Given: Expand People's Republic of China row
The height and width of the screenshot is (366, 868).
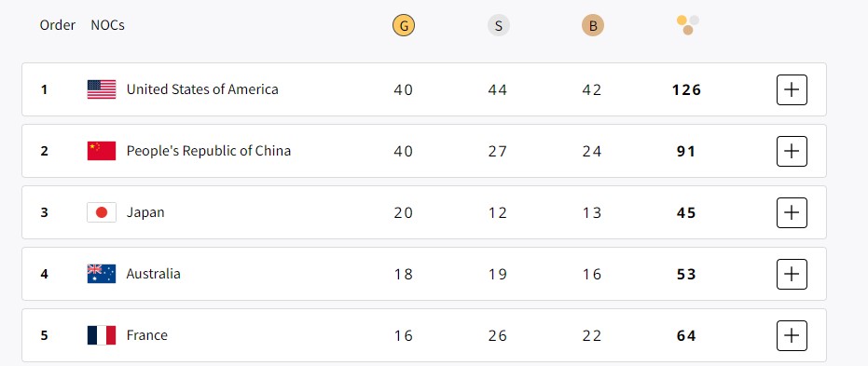Looking at the screenshot, I should click(x=792, y=151).
